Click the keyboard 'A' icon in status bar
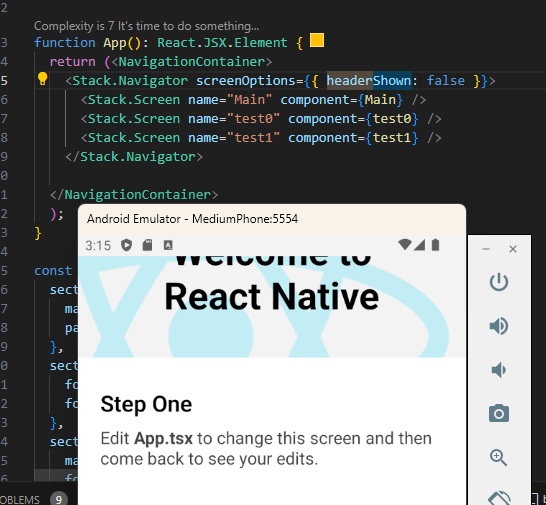546x505 pixels. click(x=168, y=246)
